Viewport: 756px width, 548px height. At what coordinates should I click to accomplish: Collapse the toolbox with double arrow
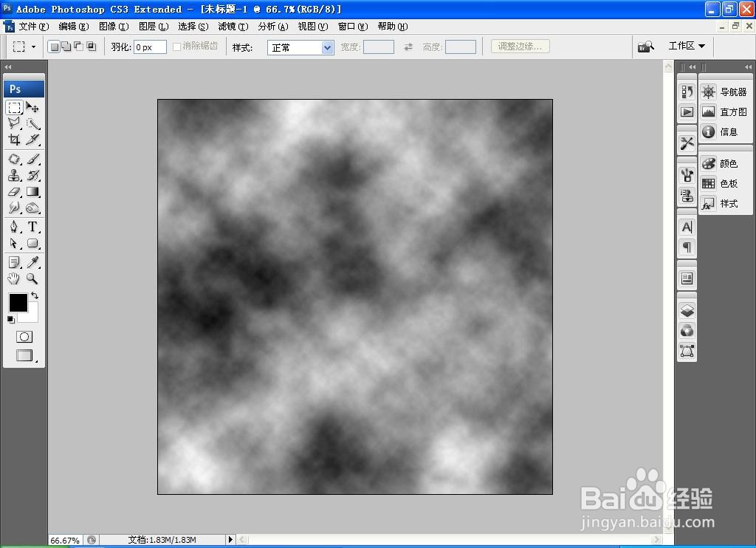[8, 67]
